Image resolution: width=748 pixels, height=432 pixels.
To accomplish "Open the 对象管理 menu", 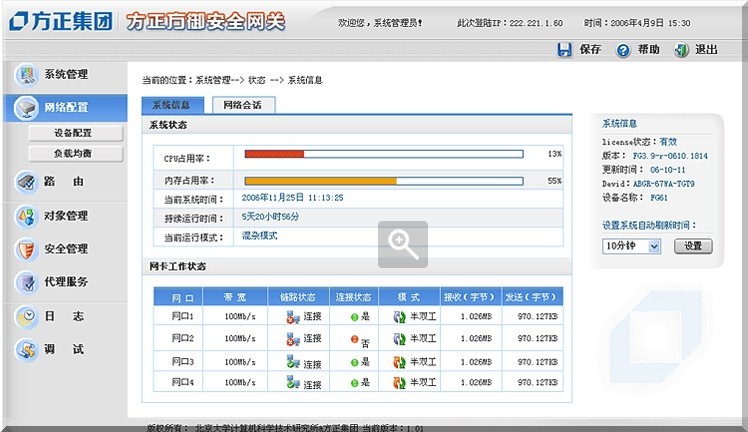I will (x=66, y=216).
